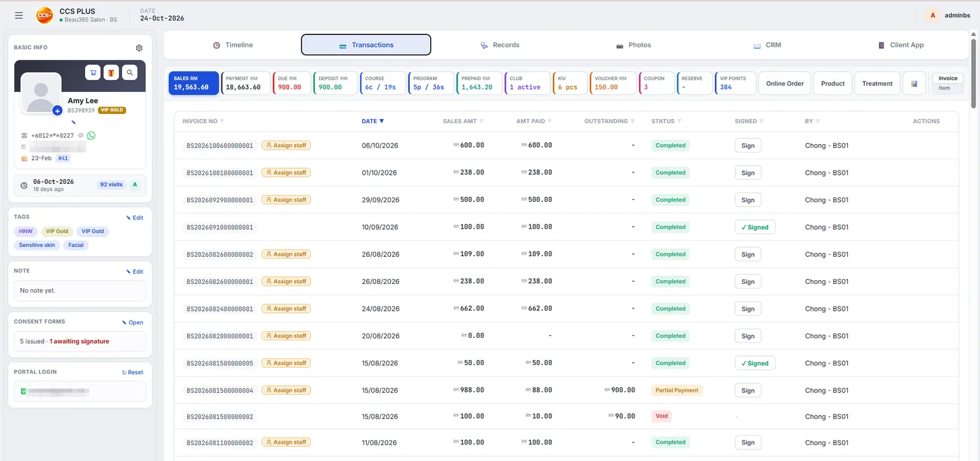Open the Program 5p / 36s card
The width and height of the screenshot is (980, 461).
(431, 83)
